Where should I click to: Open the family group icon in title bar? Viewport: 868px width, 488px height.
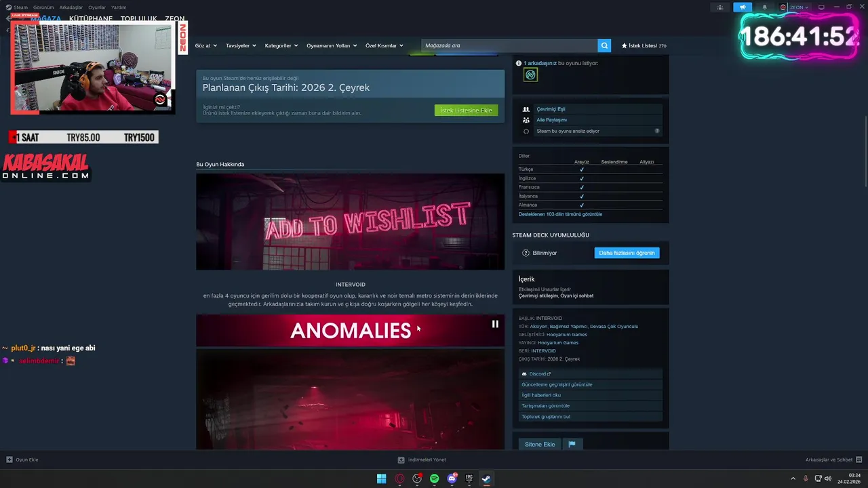coord(720,7)
